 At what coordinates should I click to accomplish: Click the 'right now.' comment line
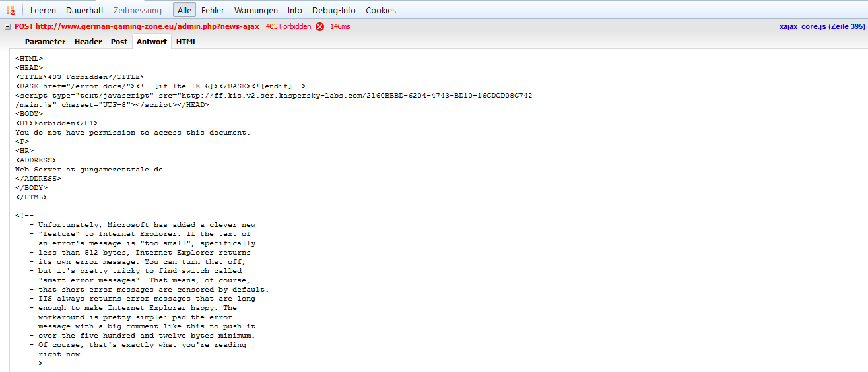pyautogui.click(x=57, y=354)
